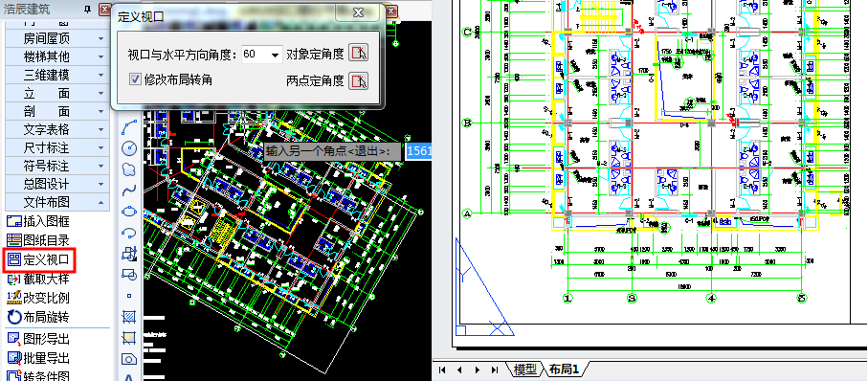This screenshot has width=868, height=381.
Task: Click the corner point coordinate input field
Action: (418, 150)
